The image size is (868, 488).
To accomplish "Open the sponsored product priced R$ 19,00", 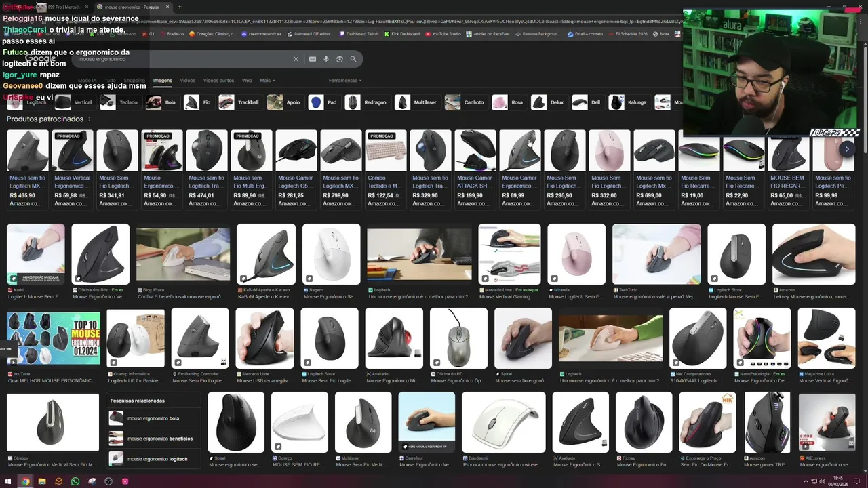I will point(699,169).
